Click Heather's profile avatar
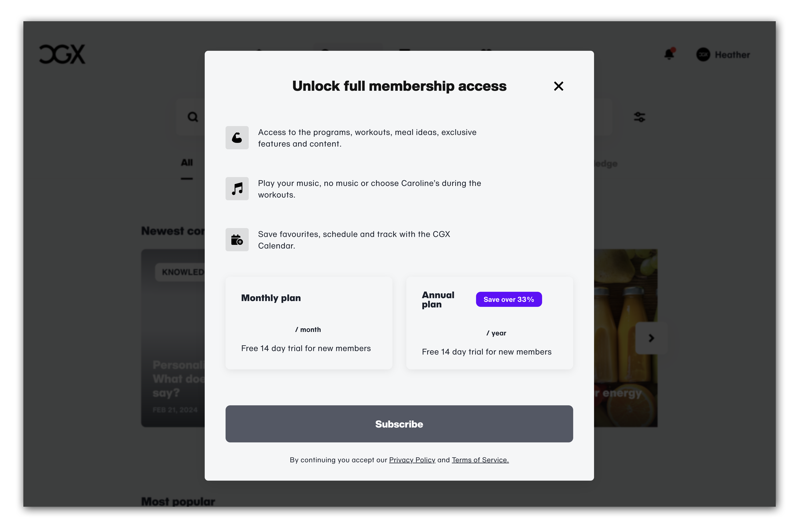The height and width of the screenshot is (532, 803). (x=703, y=55)
